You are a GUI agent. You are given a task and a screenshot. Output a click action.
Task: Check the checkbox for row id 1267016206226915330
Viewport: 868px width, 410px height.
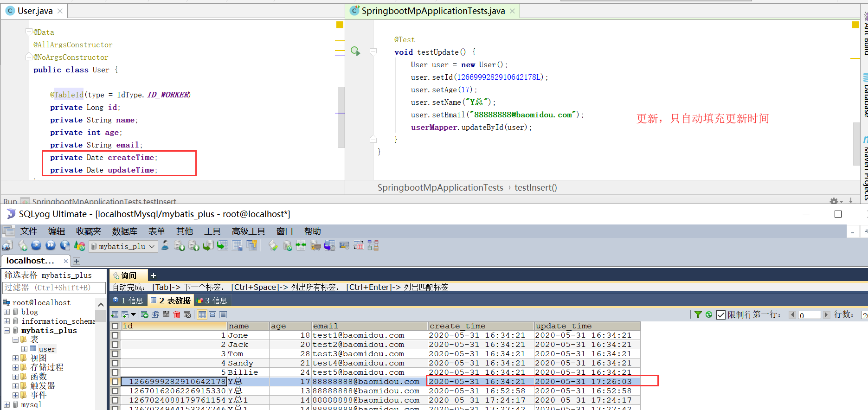[x=115, y=391]
